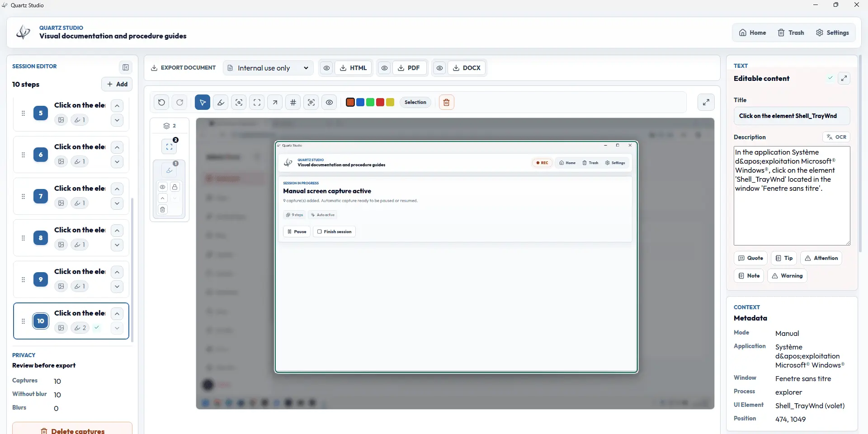The height and width of the screenshot is (434, 868).
Task: Click into the Title input field
Action: coord(792,116)
